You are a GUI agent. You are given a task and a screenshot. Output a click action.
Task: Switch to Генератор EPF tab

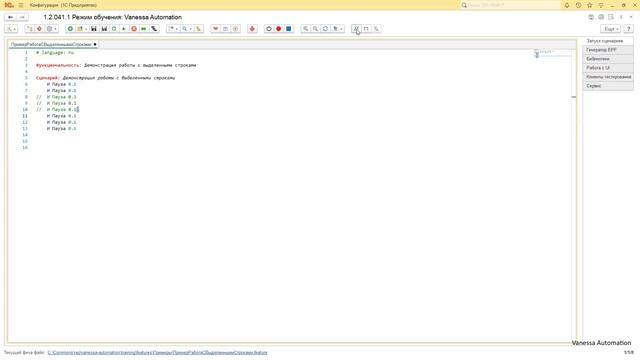[608, 50]
